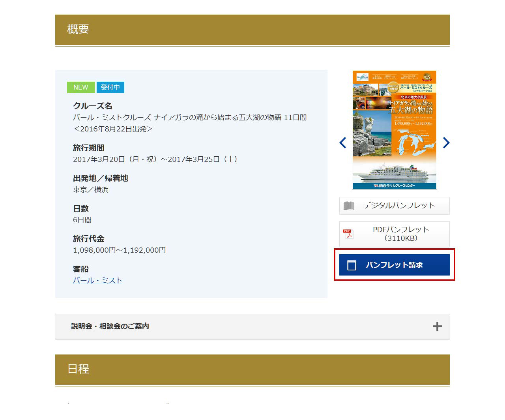The height and width of the screenshot is (420, 505).
Task: Click the 東京／横浜 departure text
Action: (91, 189)
